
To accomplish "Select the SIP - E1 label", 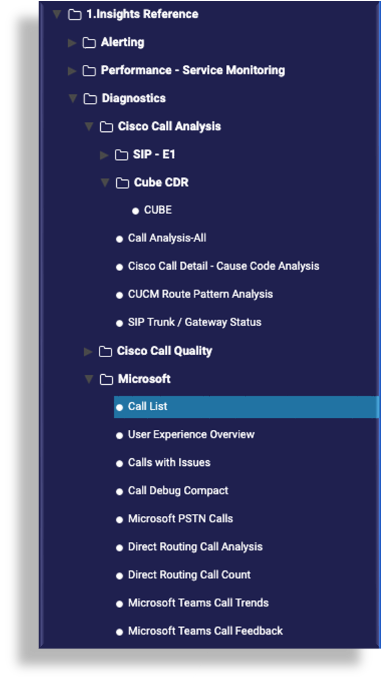I will (154, 154).
